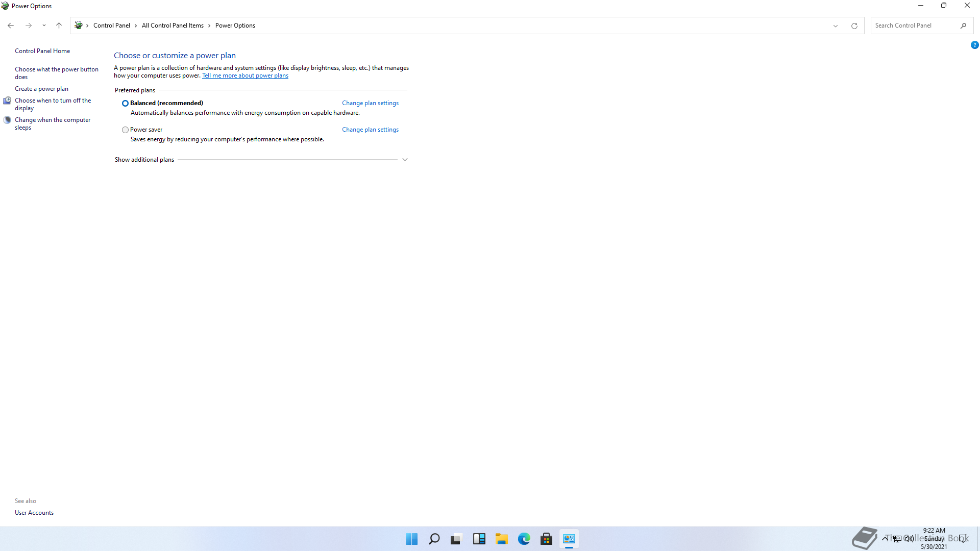Open Choose when to turn off display
The height and width of the screenshot is (551, 980).
point(53,104)
